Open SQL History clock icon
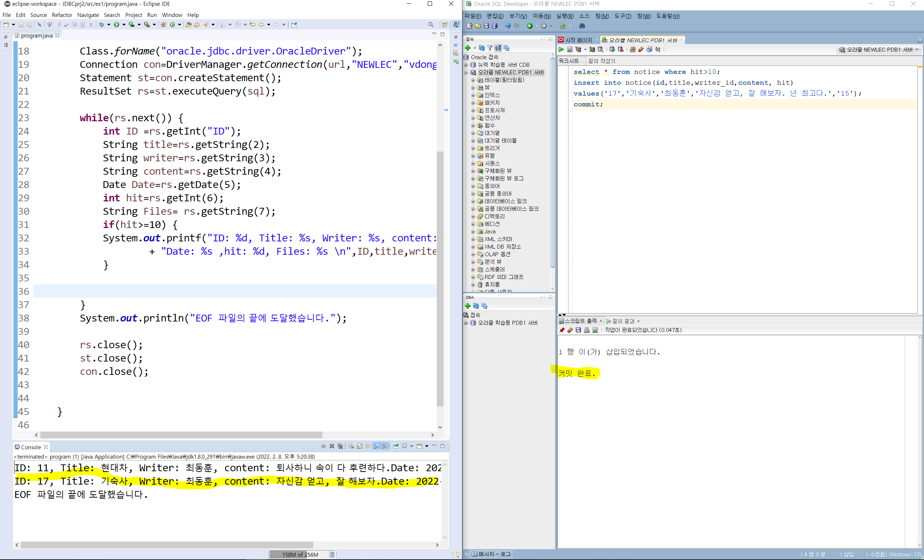The image size is (924, 560). tap(649, 49)
